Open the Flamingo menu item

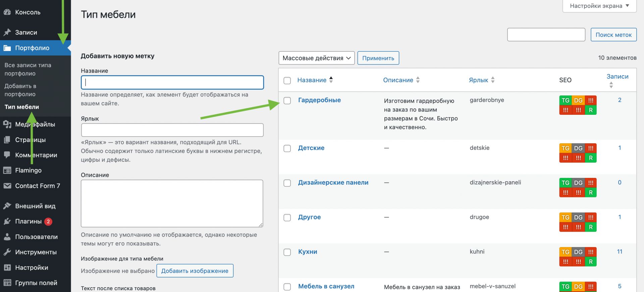click(x=28, y=171)
